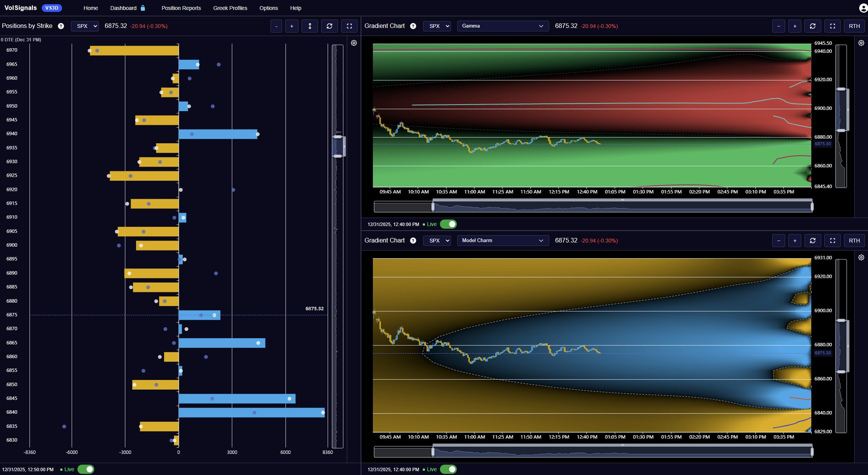
Task: Expand Positions by Strike panel to fullscreen
Action: tap(349, 26)
